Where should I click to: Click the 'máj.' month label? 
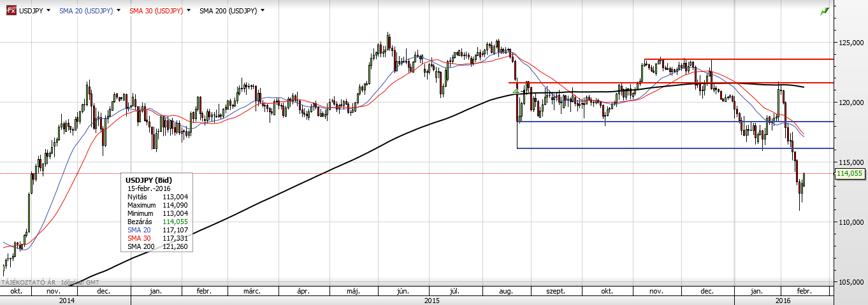pos(354,291)
